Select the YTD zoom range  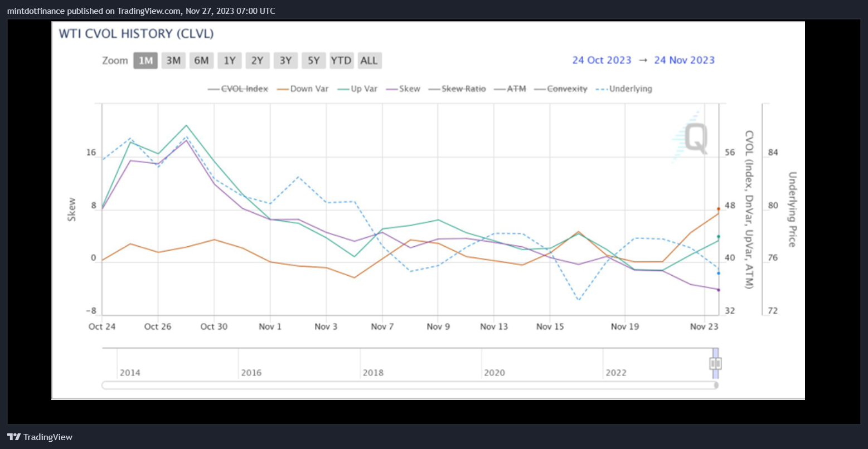point(341,61)
